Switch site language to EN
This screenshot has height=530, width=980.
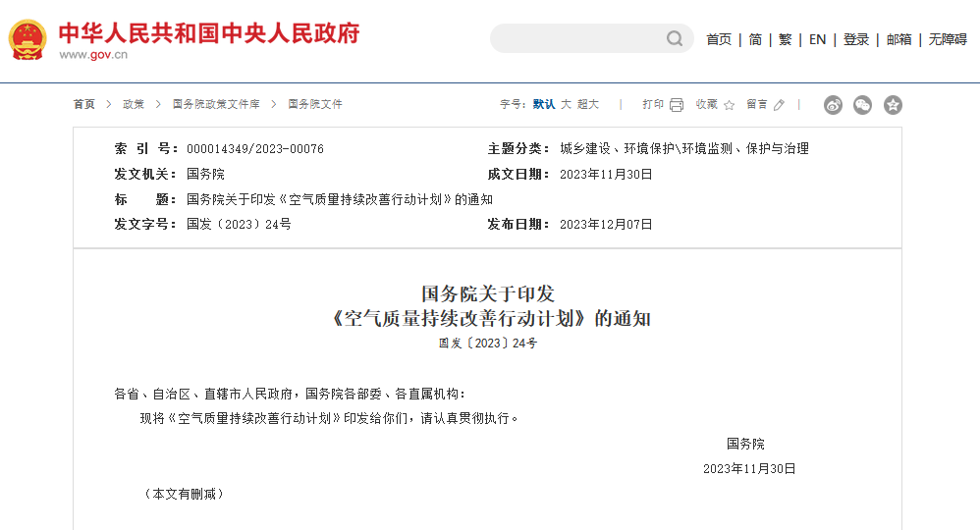(817, 39)
